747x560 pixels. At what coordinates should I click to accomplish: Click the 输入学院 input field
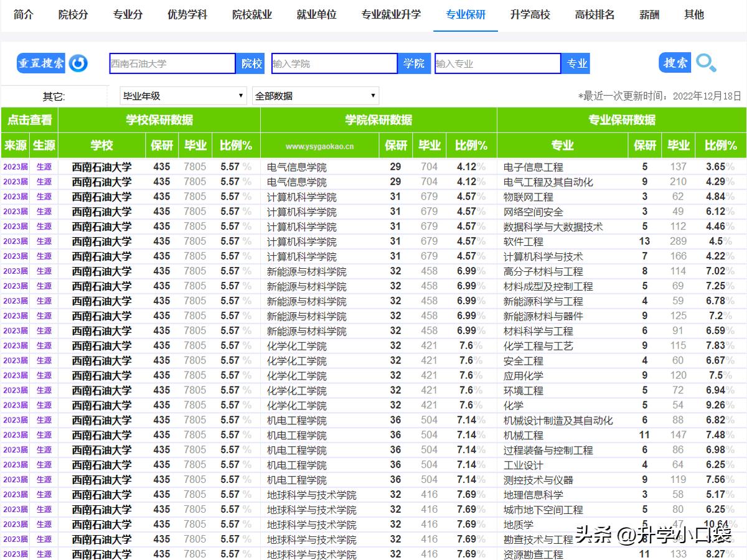[x=334, y=63]
